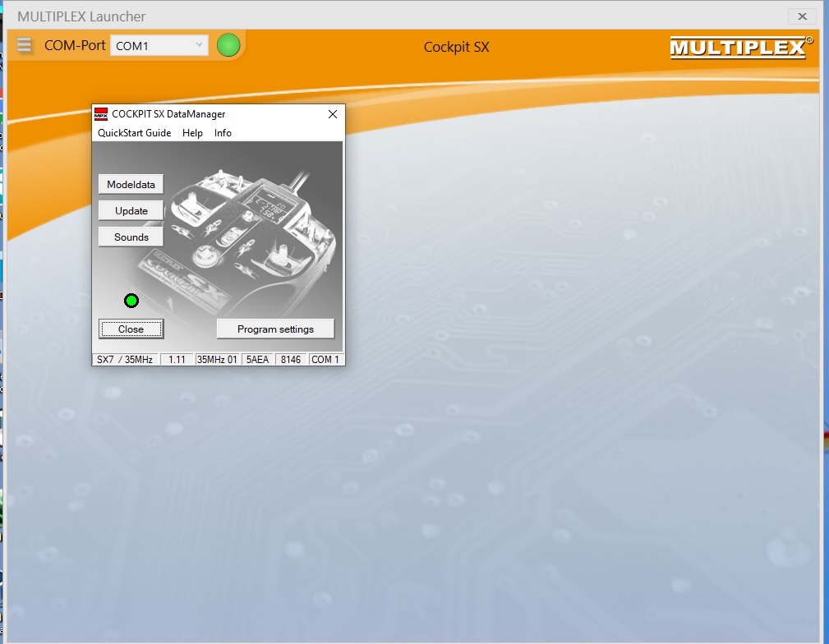Screen dimensions: 829x644
Task: Open the Info menu
Action: pyautogui.click(x=223, y=133)
